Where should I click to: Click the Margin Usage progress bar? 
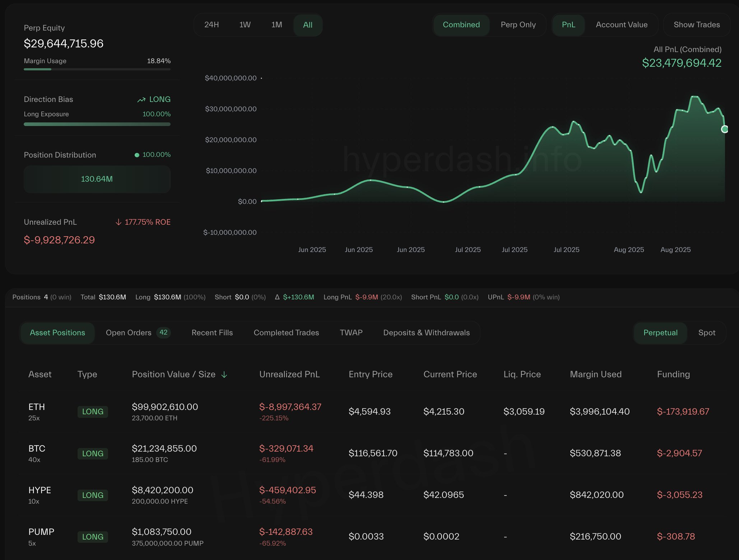click(x=97, y=69)
